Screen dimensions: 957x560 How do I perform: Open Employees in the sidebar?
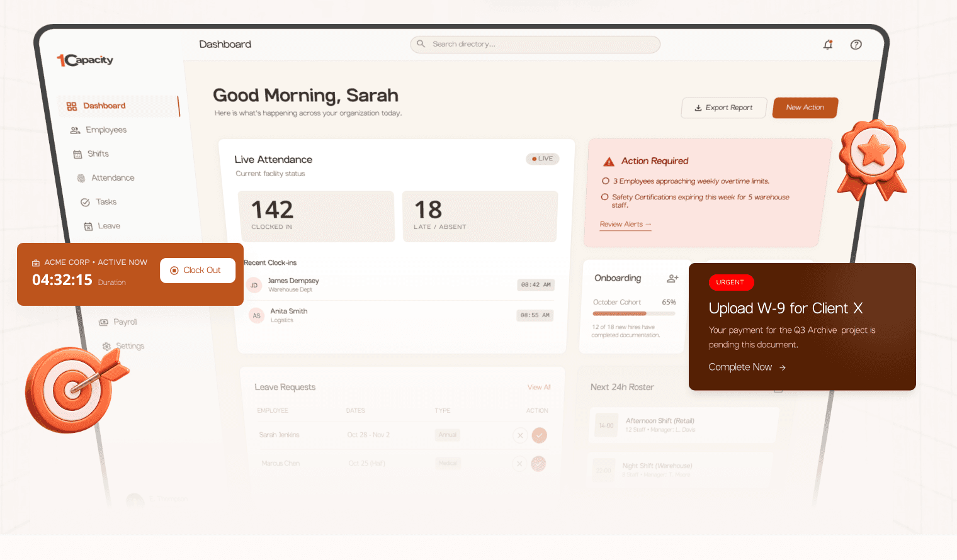106,130
